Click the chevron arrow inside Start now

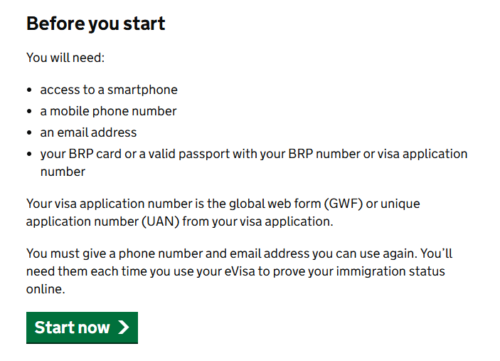pyautogui.click(x=124, y=327)
